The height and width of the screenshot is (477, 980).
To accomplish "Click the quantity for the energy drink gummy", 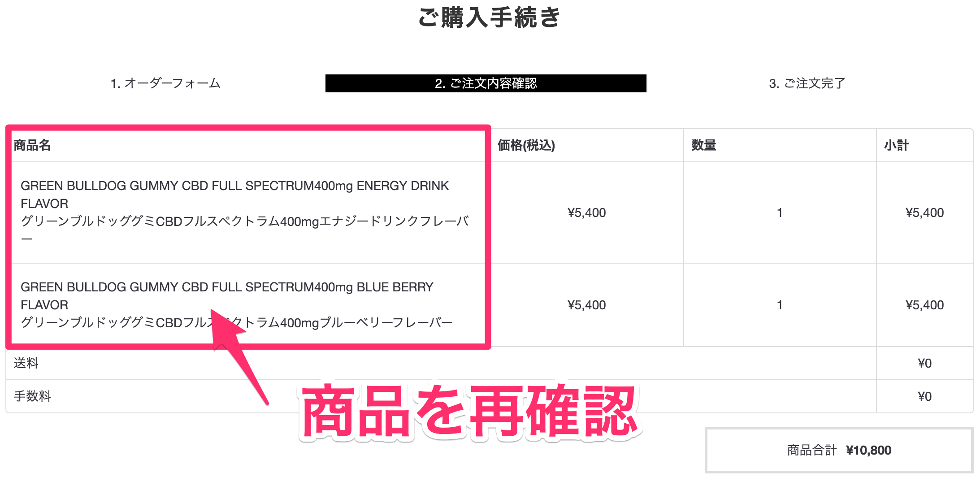I will point(780,213).
